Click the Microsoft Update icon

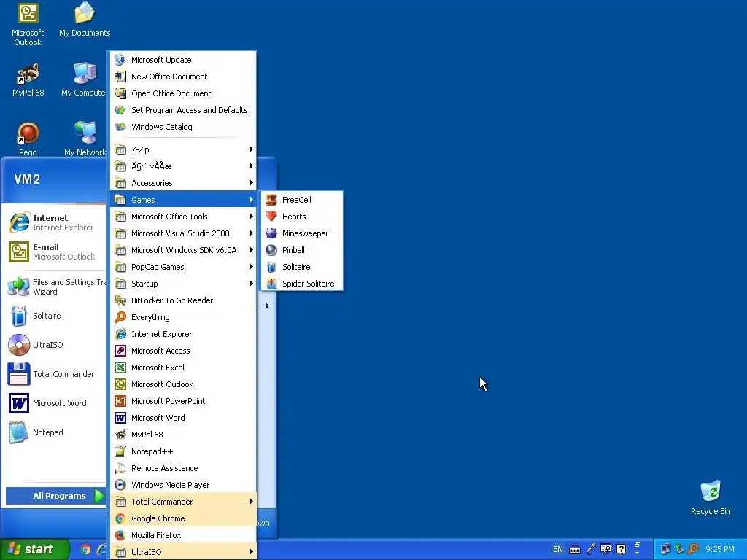coord(120,60)
